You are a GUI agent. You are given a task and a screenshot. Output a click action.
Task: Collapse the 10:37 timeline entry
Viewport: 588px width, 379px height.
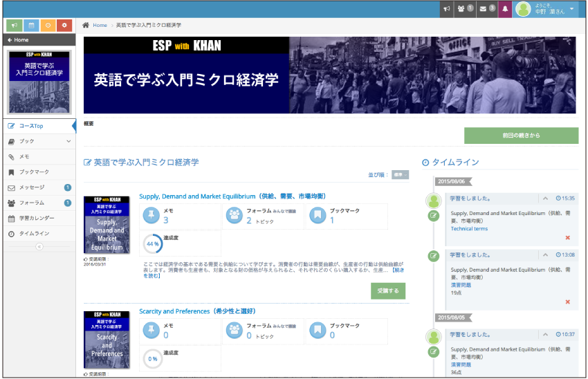pyautogui.click(x=546, y=334)
